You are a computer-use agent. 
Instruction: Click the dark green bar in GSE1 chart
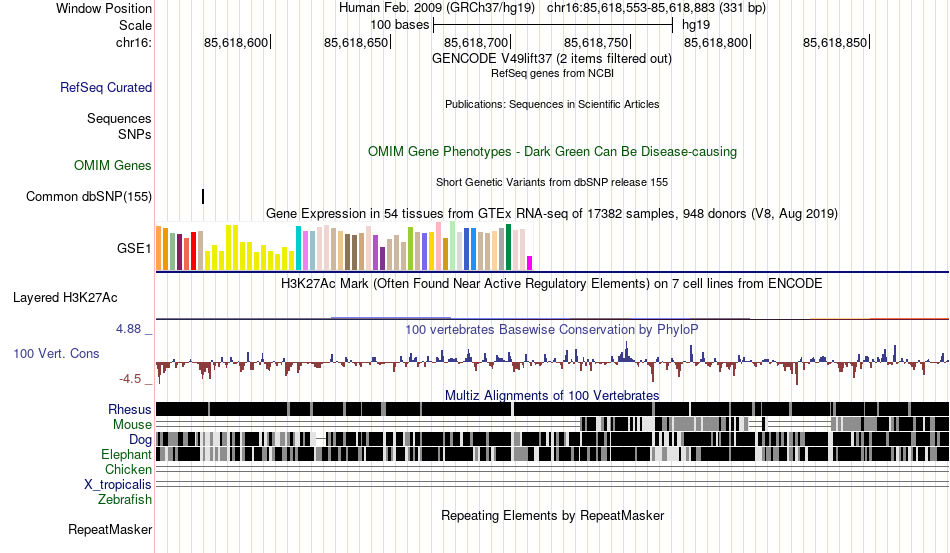(508, 247)
